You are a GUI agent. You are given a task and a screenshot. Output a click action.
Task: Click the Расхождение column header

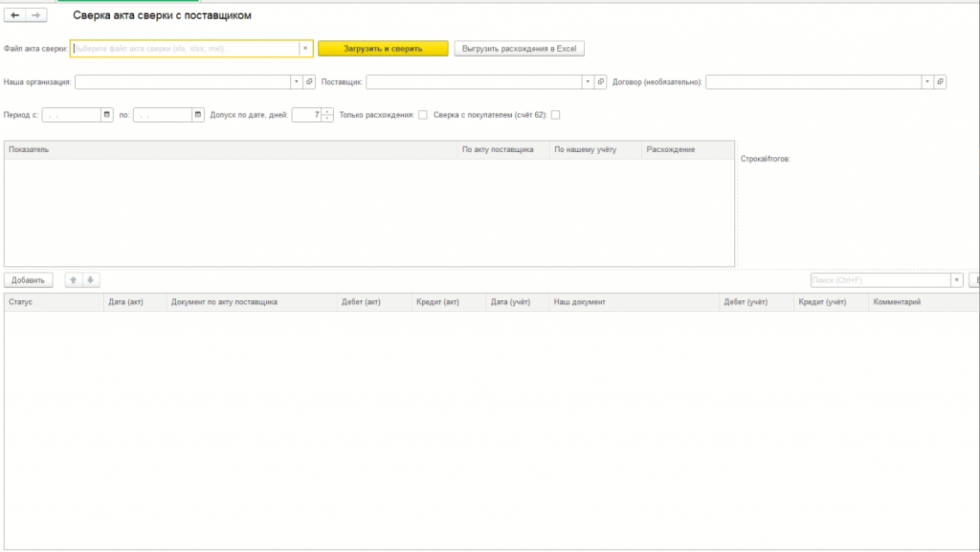687,150
